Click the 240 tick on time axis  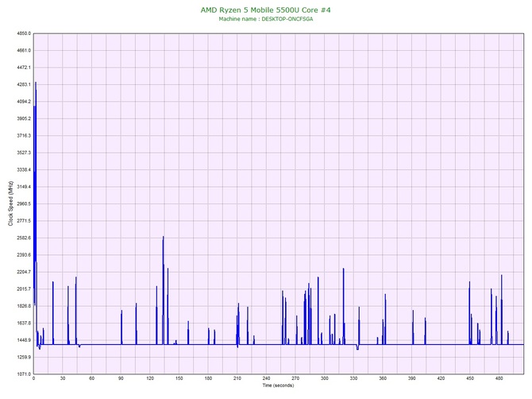266,378
